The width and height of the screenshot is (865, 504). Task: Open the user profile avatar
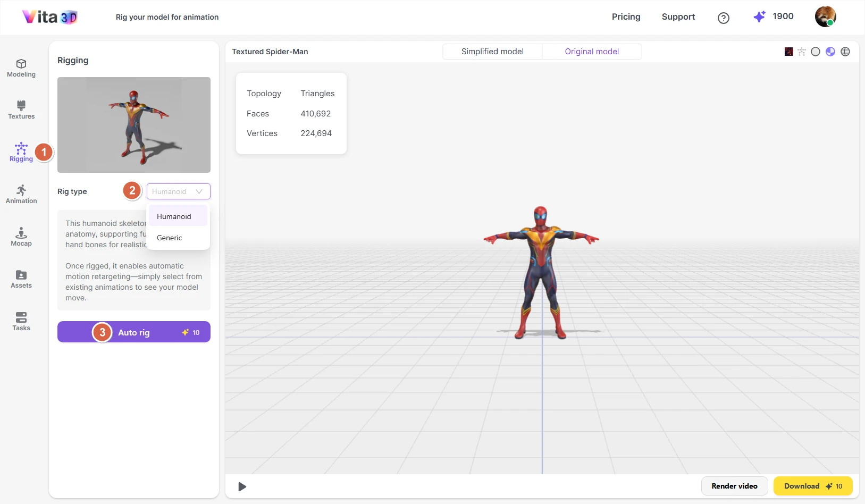click(x=825, y=16)
